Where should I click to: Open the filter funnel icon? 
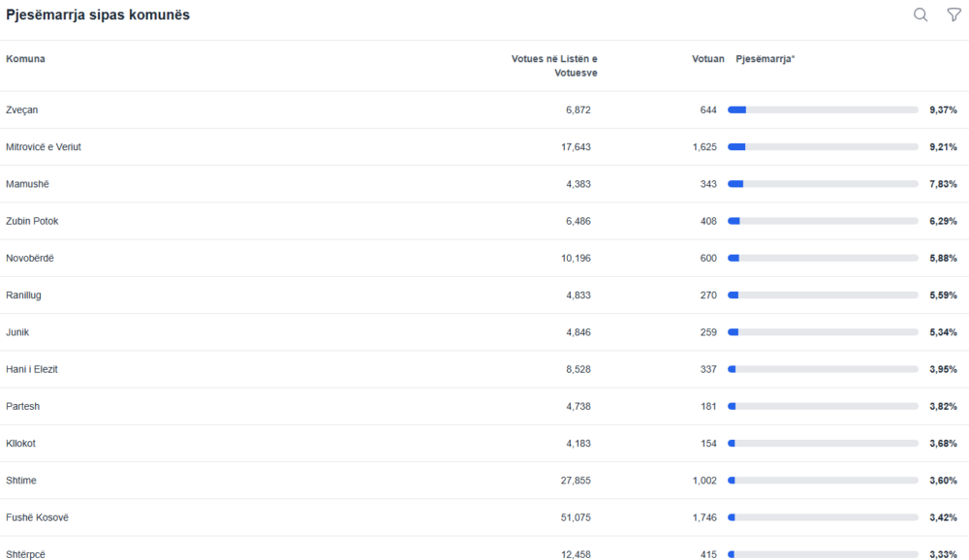click(x=953, y=15)
